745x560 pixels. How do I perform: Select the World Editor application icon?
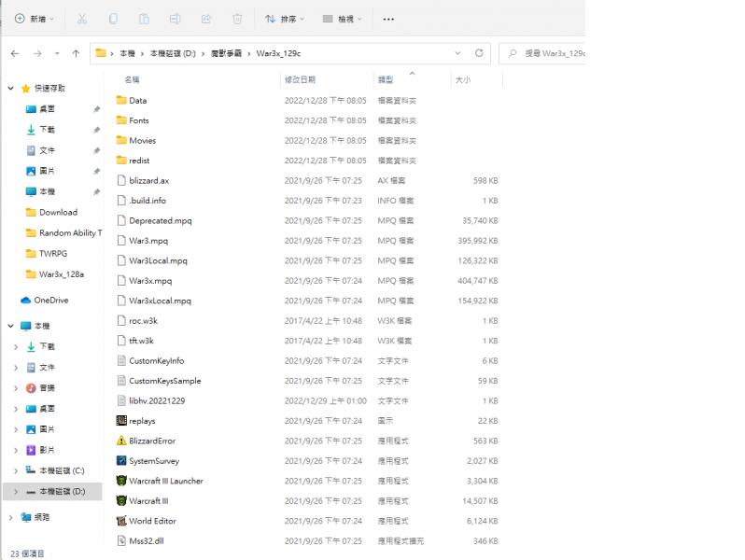(x=121, y=521)
